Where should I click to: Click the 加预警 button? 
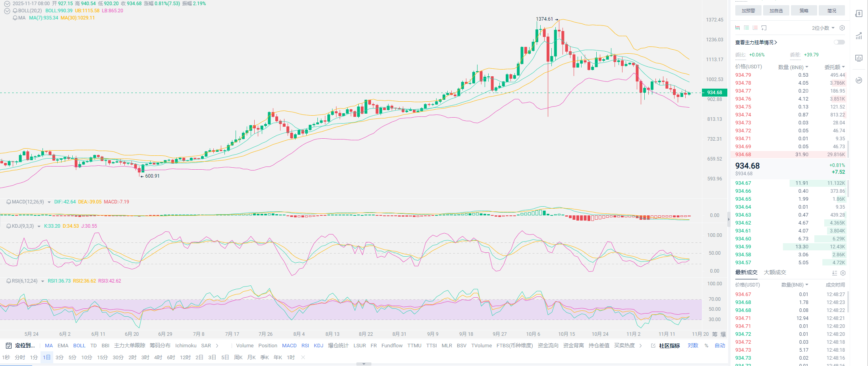pyautogui.click(x=748, y=11)
